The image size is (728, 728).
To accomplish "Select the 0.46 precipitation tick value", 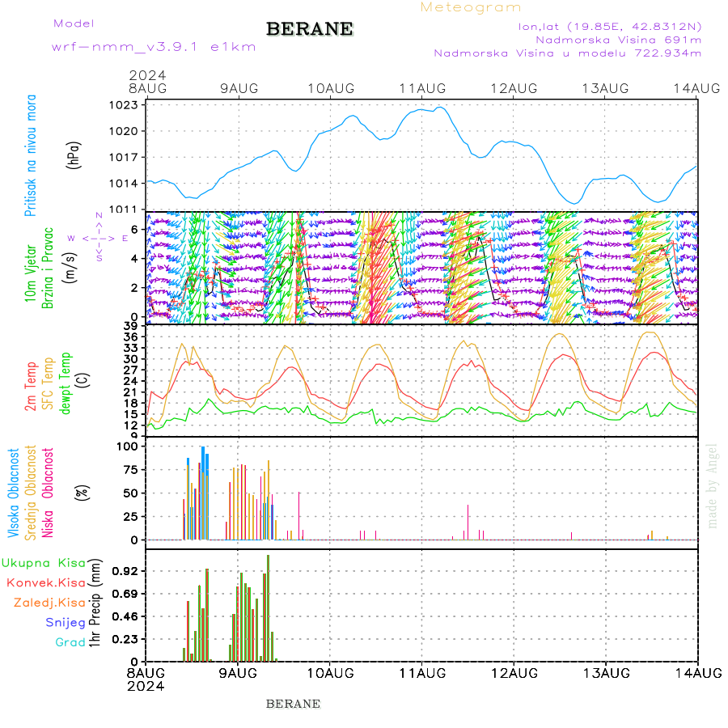I will point(125,616).
